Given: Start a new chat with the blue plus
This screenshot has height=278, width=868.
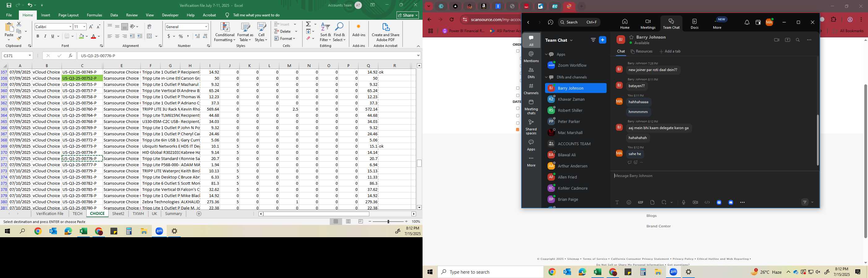Looking at the screenshot, I should (603, 40).
